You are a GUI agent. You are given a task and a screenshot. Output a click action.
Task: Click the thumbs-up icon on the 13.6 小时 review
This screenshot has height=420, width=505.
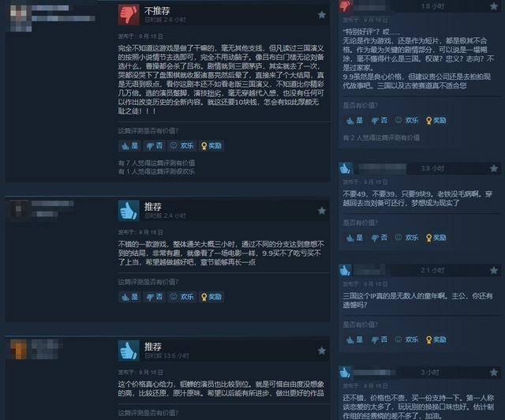tap(129, 351)
